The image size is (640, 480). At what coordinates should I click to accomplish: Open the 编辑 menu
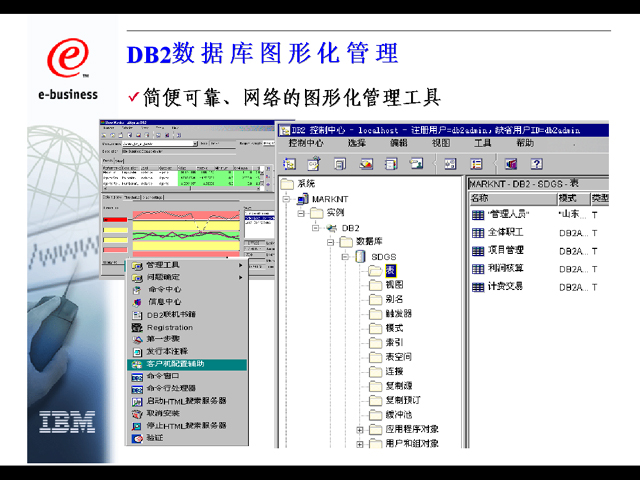click(398, 143)
